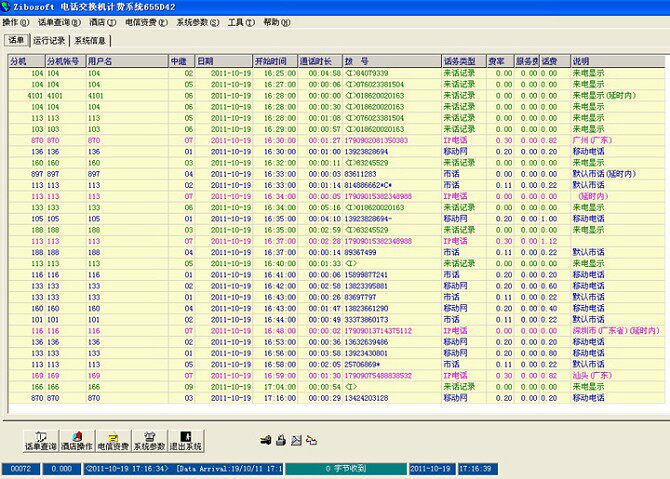
Task: Select dialed number 13923430801
Action: pos(366,353)
